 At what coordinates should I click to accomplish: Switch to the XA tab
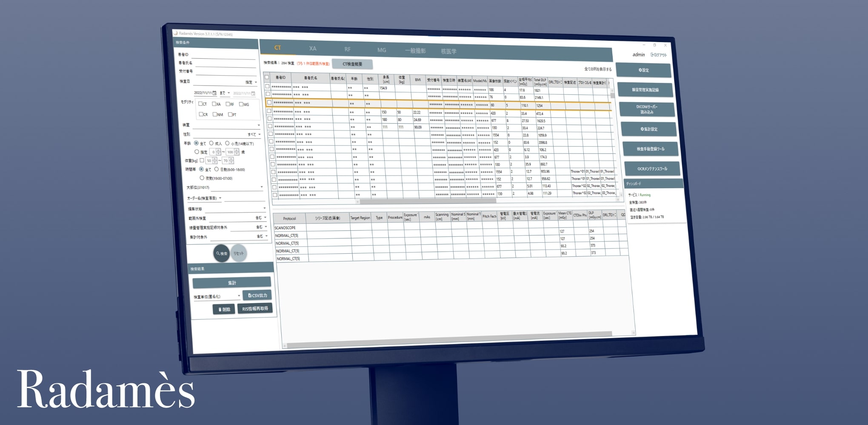[313, 48]
